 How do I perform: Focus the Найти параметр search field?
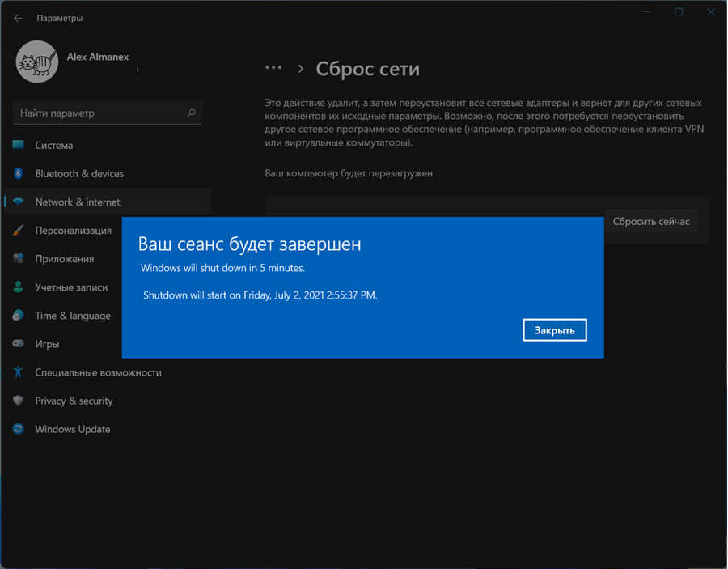[108, 113]
